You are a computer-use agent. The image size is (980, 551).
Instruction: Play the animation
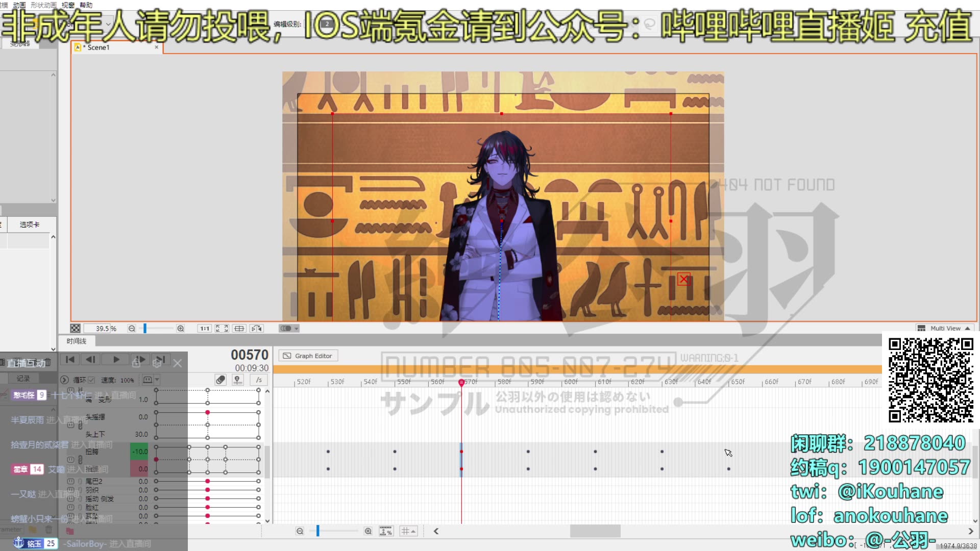[116, 360]
